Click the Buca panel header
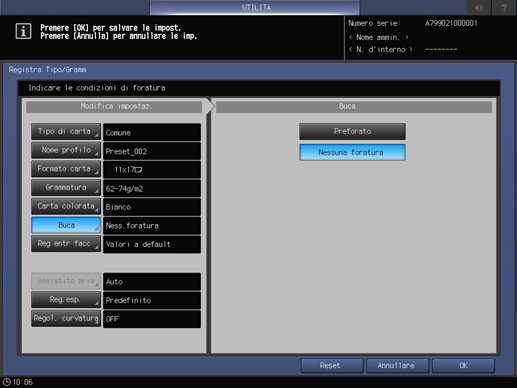The image size is (517, 388). coord(354,107)
